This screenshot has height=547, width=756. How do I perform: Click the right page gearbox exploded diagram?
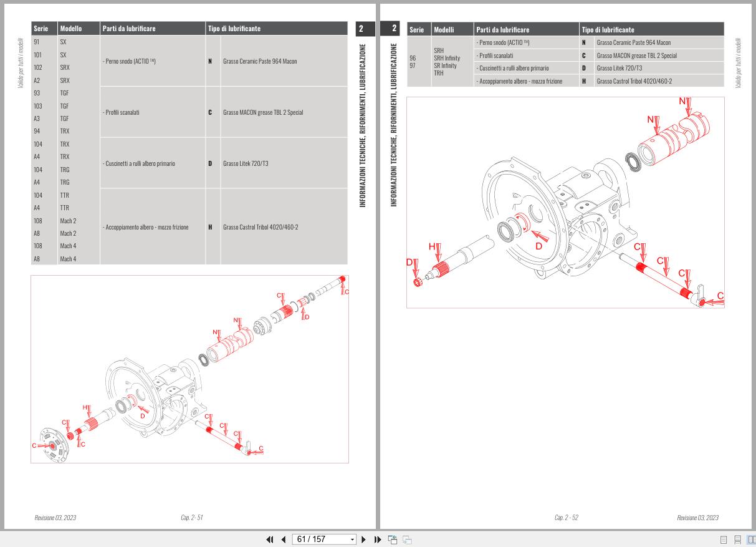coord(565,202)
